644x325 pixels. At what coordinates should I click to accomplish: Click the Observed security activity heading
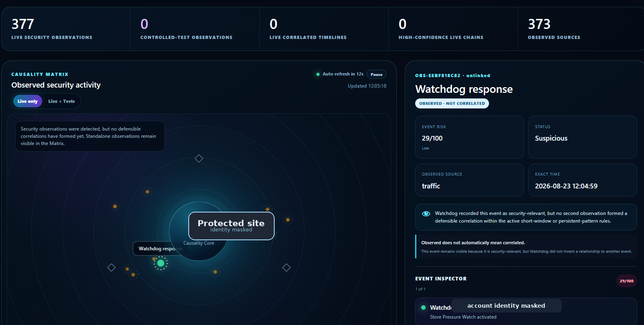[x=56, y=85]
